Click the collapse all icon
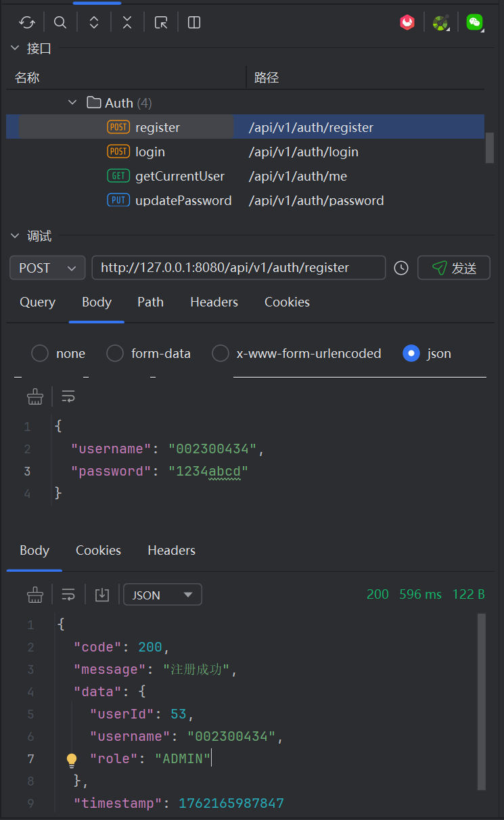504x820 pixels. coord(127,22)
